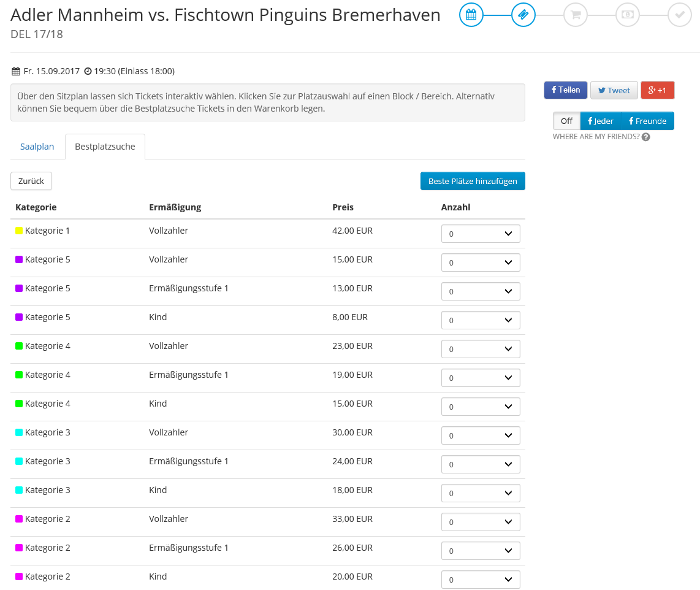Image resolution: width=700 pixels, height=590 pixels.
Task: Click the help icon next to Where Are My Friends
Action: (646, 137)
